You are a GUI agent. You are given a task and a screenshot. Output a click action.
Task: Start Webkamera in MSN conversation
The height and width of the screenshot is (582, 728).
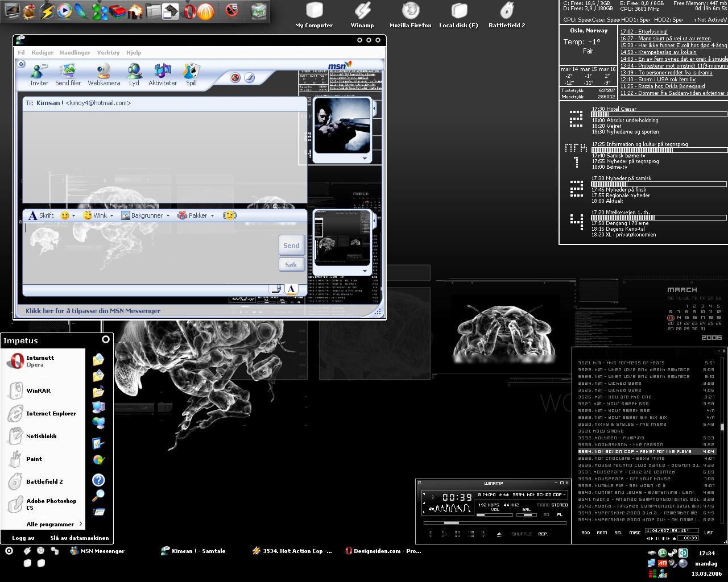(x=104, y=74)
